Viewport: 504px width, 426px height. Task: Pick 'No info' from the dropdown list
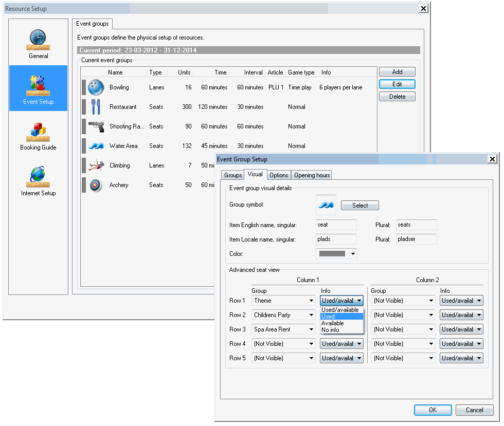[x=330, y=330]
